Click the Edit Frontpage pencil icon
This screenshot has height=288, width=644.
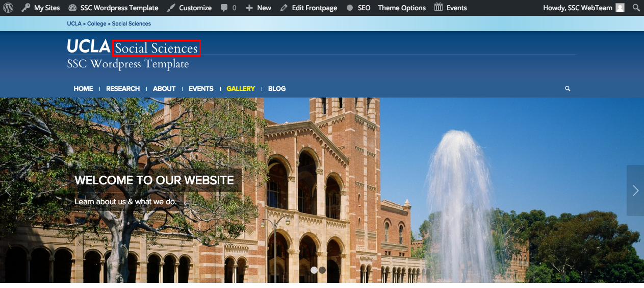[x=284, y=8]
